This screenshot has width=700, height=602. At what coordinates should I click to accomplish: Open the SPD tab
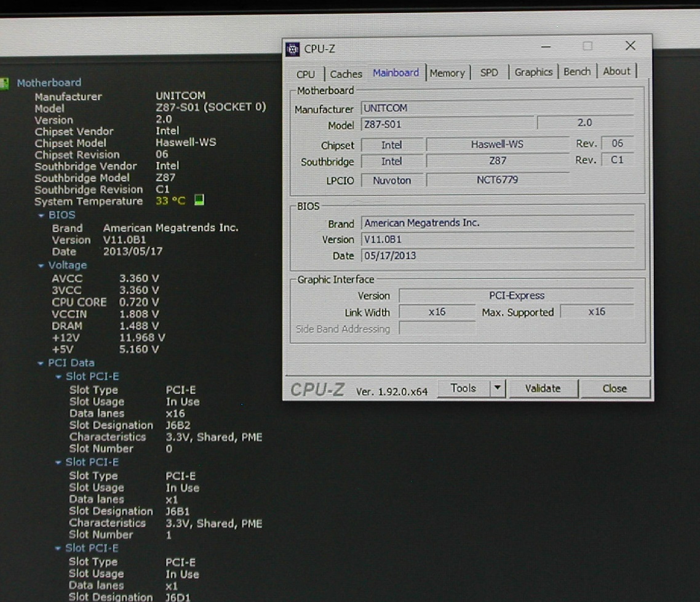489,73
